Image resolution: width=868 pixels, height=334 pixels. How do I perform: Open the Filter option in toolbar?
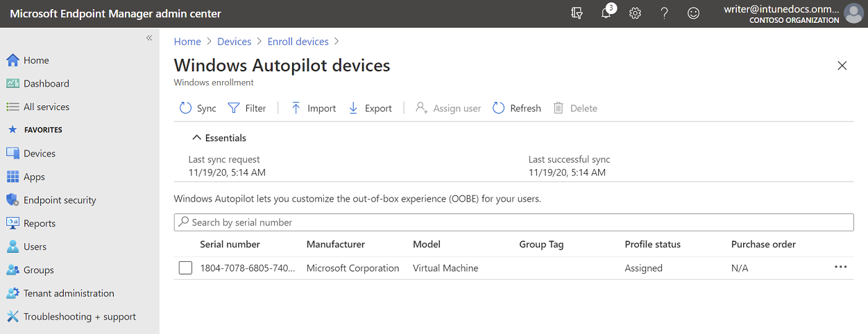(x=247, y=108)
